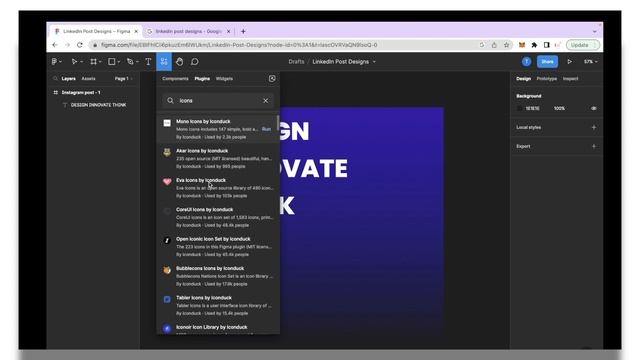
Task: Add an export setting with plus
Action: [x=594, y=146]
